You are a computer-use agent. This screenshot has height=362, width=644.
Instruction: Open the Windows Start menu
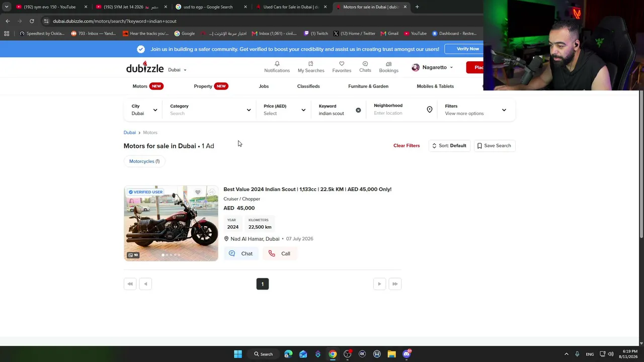(238, 354)
